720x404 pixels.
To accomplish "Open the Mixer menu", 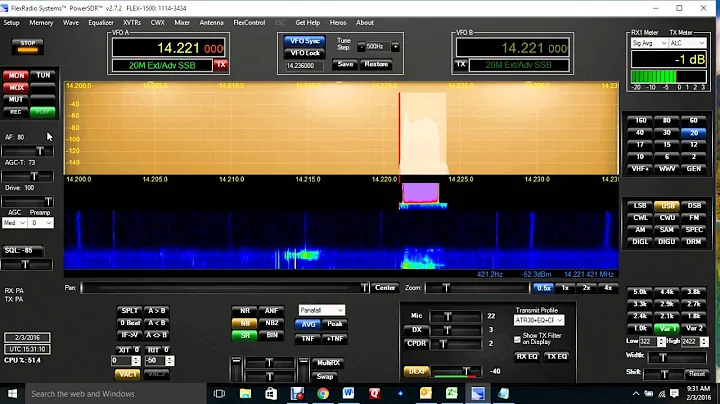I will (x=182, y=22).
